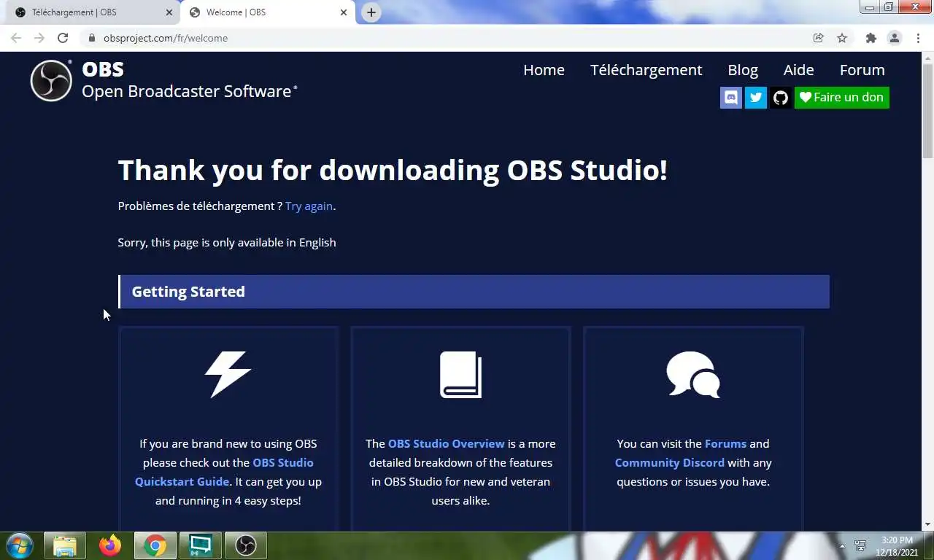Click the Getting Started heading
Viewport: 934px width, 560px height.
click(188, 292)
